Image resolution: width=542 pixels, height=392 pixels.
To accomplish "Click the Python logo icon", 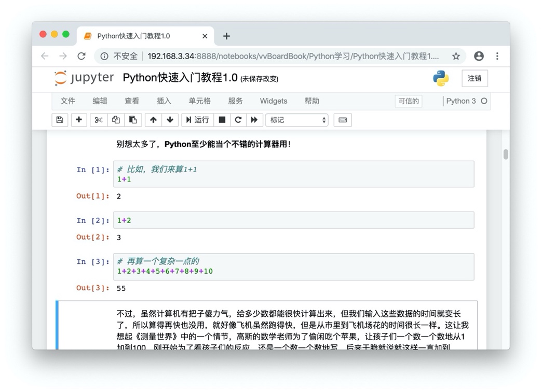I will click(x=441, y=78).
